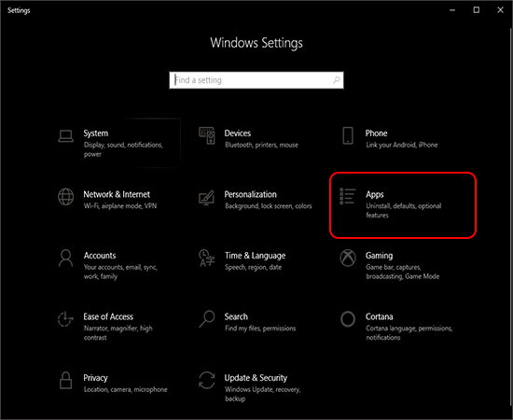This screenshot has width=513, height=420.
Task: Click the Update & Security refresh icon
Action: click(x=207, y=380)
